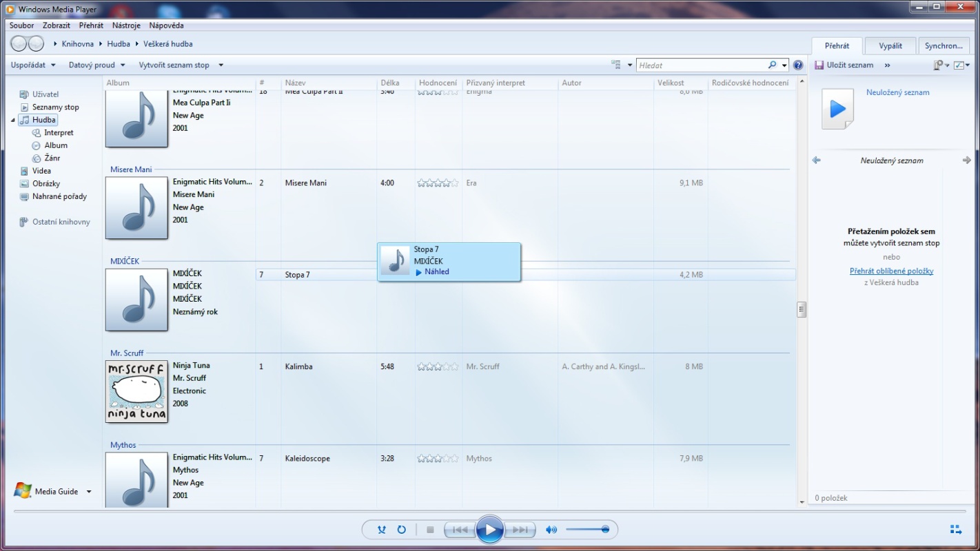980x551 pixels.
Task: Toggle repeat mode in playback controls
Action: pyautogui.click(x=402, y=530)
